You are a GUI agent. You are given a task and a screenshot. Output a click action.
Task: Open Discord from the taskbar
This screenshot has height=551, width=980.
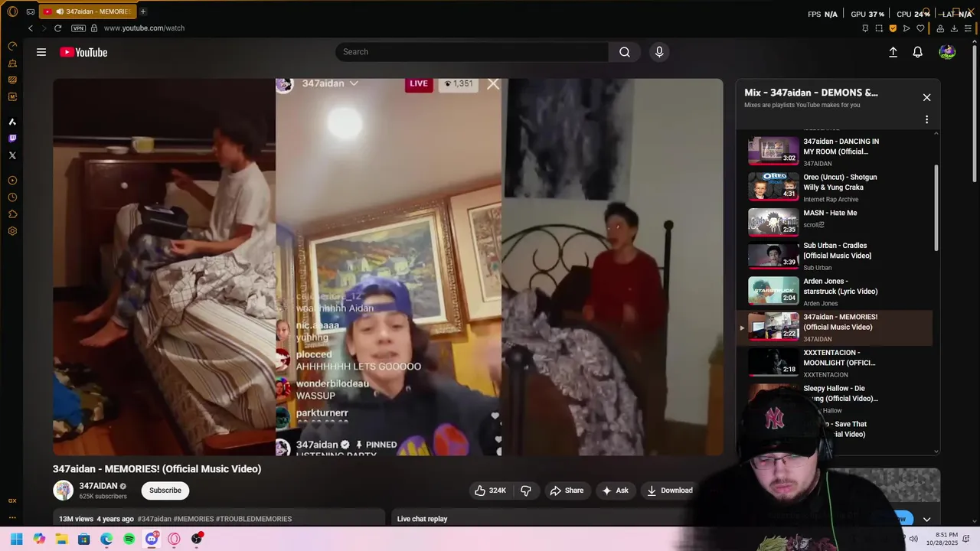152,539
